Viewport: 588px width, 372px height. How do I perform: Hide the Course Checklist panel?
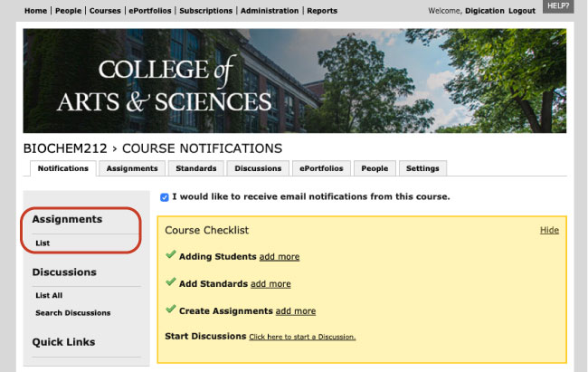[x=549, y=230]
